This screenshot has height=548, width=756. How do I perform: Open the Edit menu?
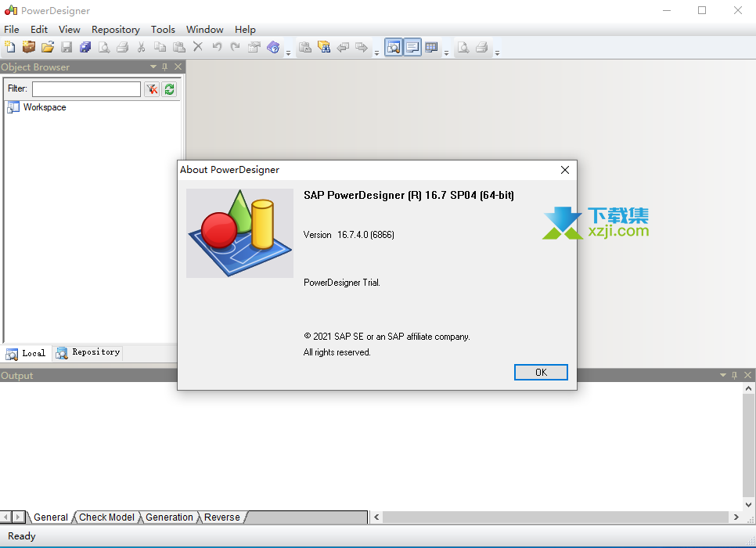pos(39,30)
